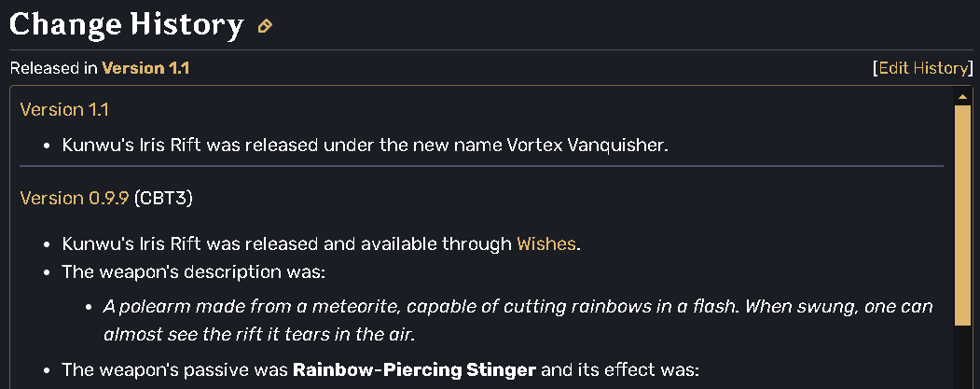Click "The weapon's passive was" text
980x389 pixels.
[174, 369]
